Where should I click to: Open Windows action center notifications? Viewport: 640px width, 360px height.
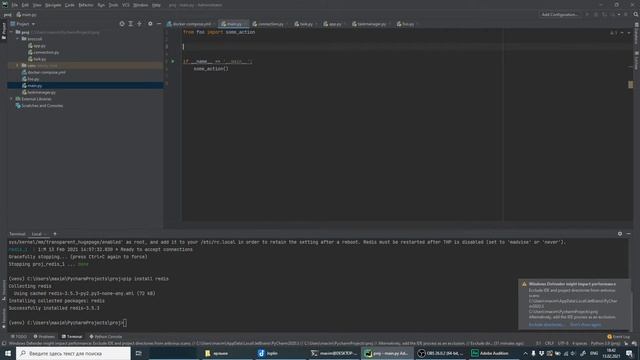coord(629,353)
